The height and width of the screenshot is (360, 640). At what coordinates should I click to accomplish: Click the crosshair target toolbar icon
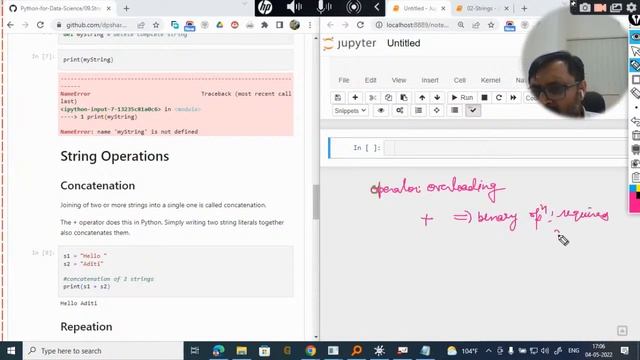pos(436,111)
